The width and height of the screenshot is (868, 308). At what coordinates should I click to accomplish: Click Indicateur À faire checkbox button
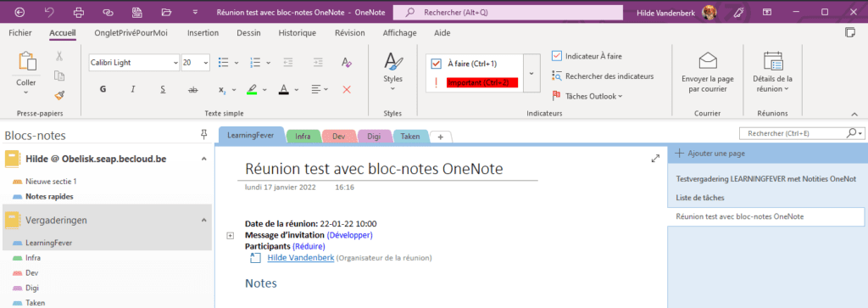pos(587,56)
